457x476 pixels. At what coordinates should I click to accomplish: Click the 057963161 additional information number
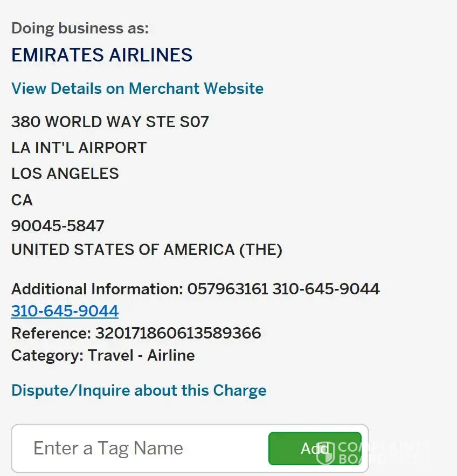tap(227, 289)
